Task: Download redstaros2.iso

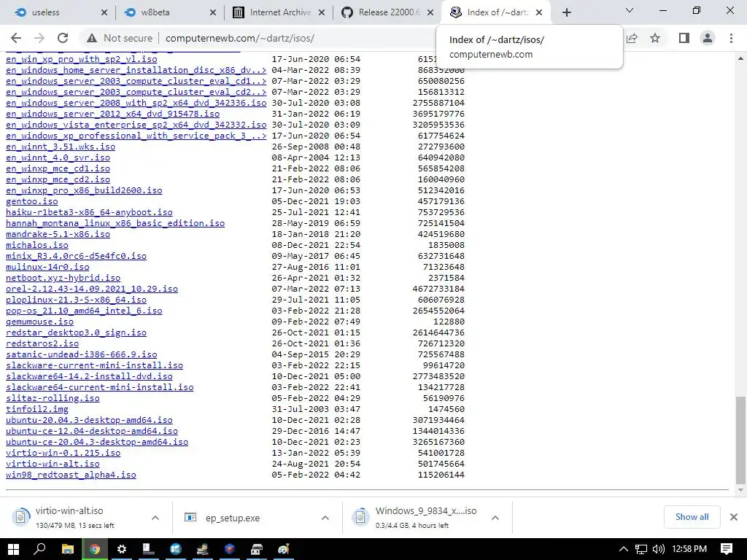Action: (42, 344)
